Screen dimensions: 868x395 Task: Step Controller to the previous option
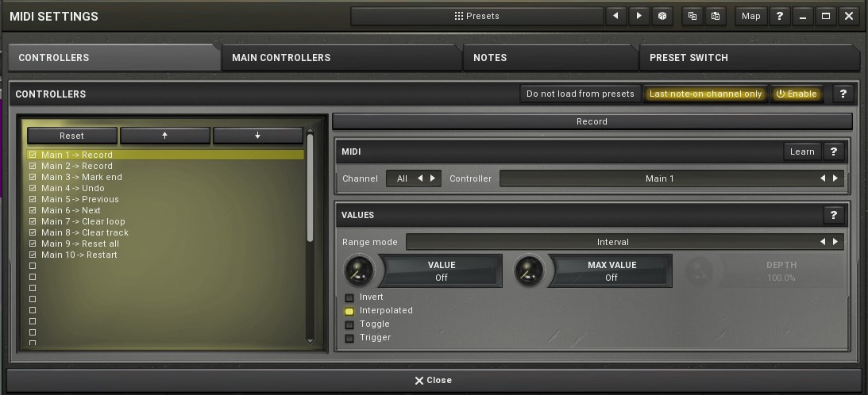823,178
